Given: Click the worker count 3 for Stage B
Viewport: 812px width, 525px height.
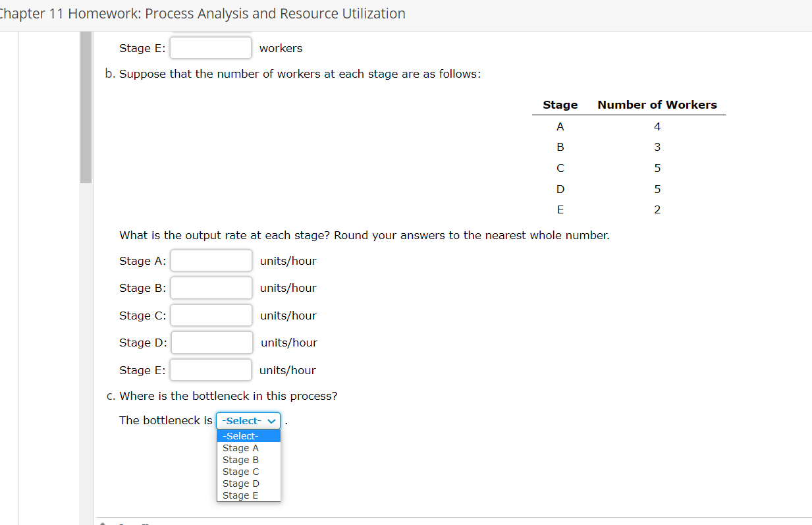Looking at the screenshot, I should [x=657, y=147].
